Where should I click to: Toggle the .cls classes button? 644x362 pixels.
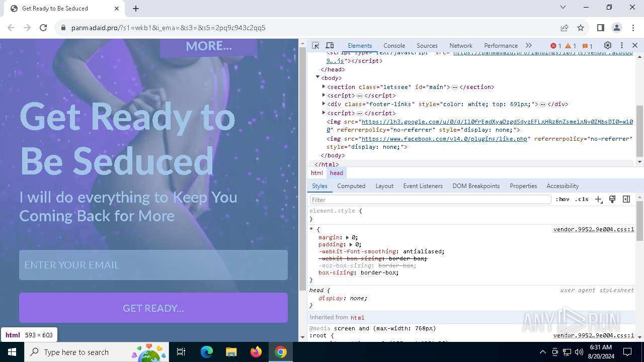[x=582, y=200]
